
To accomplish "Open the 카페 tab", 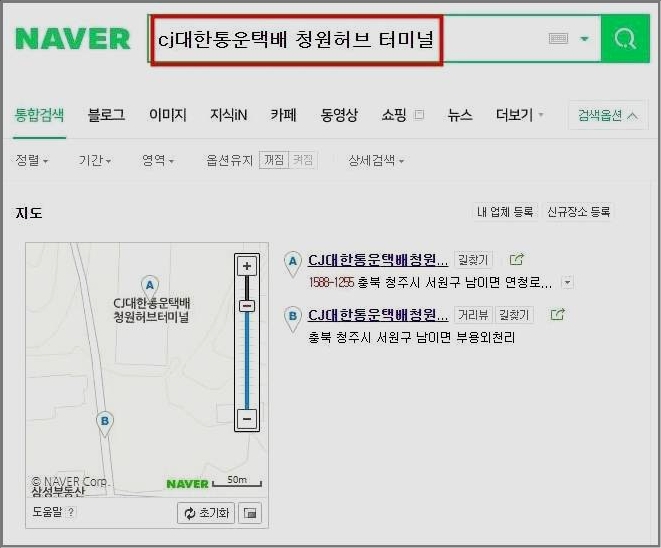I will pyautogui.click(x=283, y=115).
